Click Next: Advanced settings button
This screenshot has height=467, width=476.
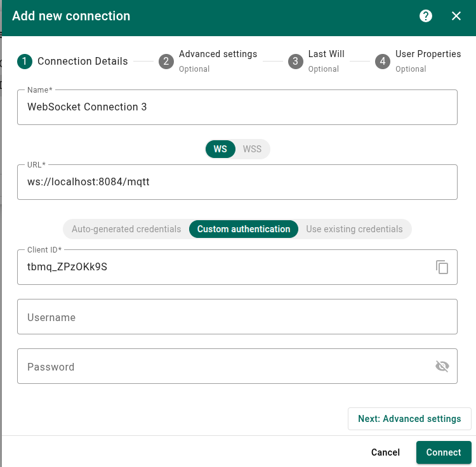(x=409, y=419)
